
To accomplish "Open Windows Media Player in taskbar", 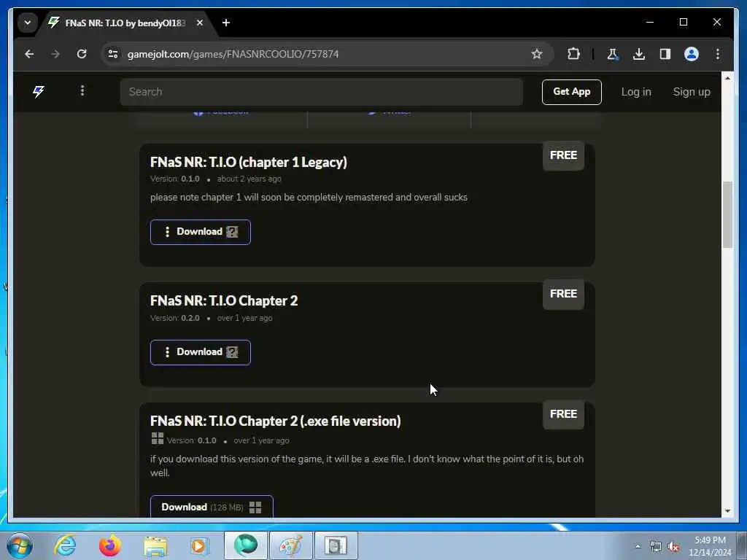I will click(199, 545).
